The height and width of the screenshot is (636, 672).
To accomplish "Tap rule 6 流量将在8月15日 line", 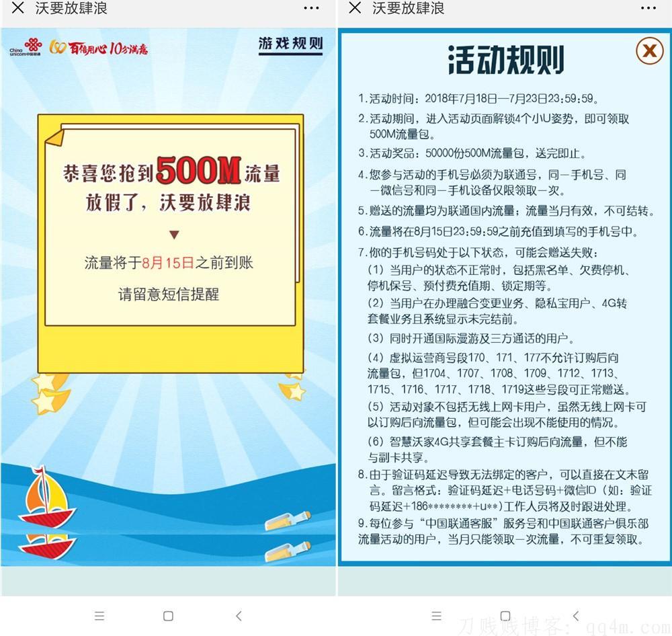I will [498, 231].
